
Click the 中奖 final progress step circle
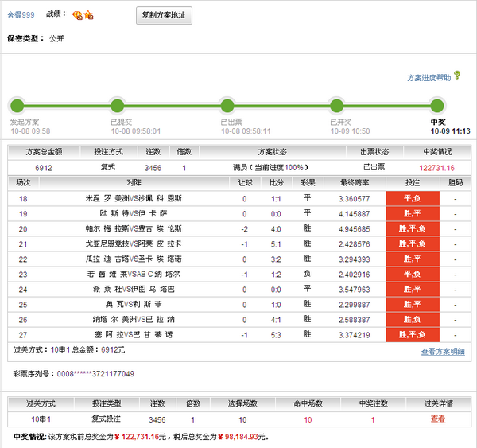point(436,105)
